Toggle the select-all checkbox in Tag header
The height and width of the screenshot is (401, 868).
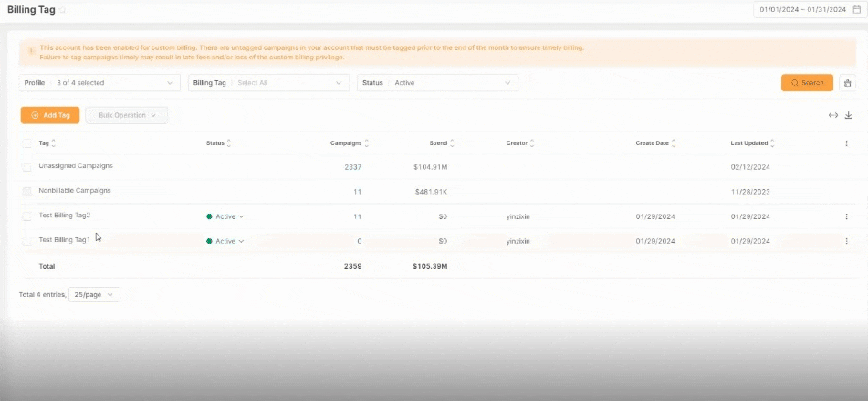coord(26,143)
